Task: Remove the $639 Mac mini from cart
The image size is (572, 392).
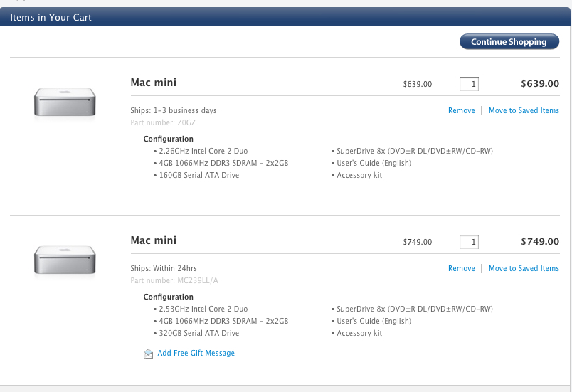Action: (462, 110)
